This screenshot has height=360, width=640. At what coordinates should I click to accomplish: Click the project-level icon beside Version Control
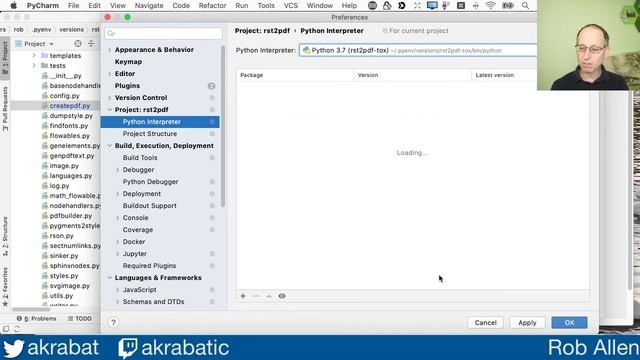[x=212, y=98]
